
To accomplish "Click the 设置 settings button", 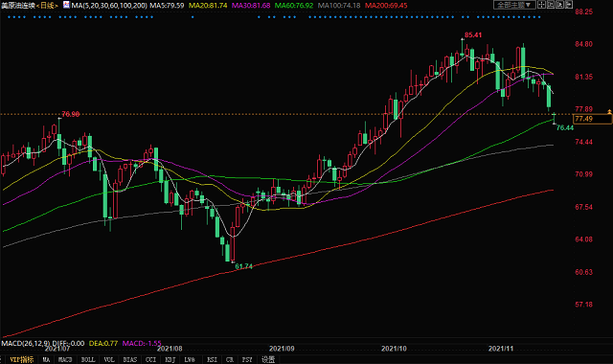I will coord(268,360).
